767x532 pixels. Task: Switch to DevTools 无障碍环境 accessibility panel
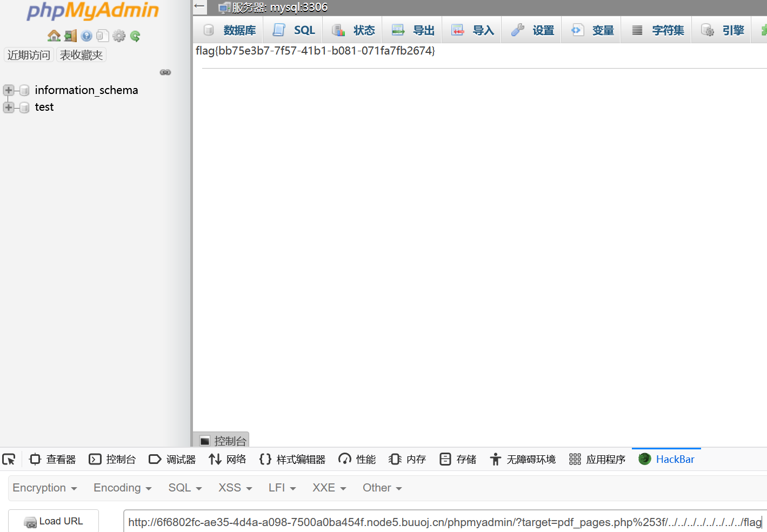(x=523, y=459)
